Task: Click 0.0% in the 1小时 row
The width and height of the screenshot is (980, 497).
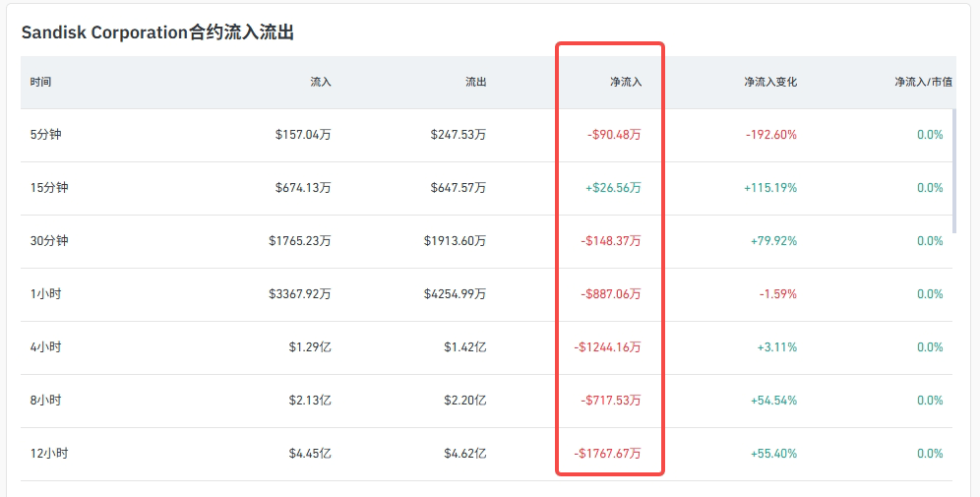Action: click(x=930, y=294)
